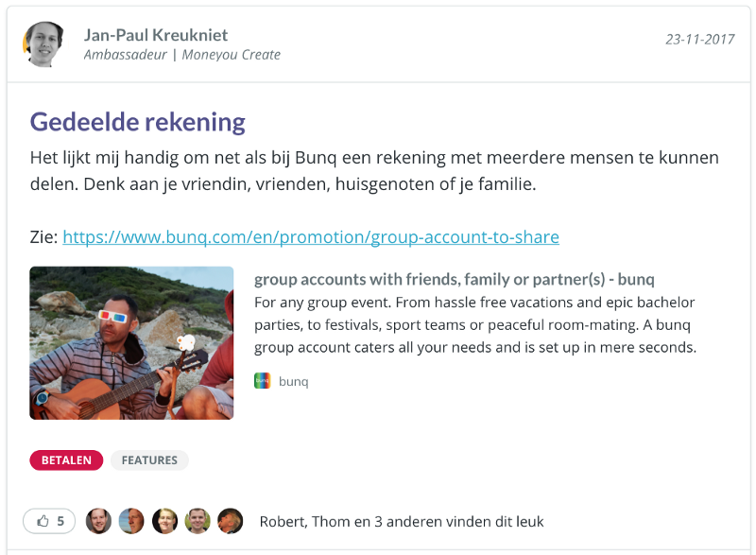Open the guitar player preview image

[x=131, y=343]
